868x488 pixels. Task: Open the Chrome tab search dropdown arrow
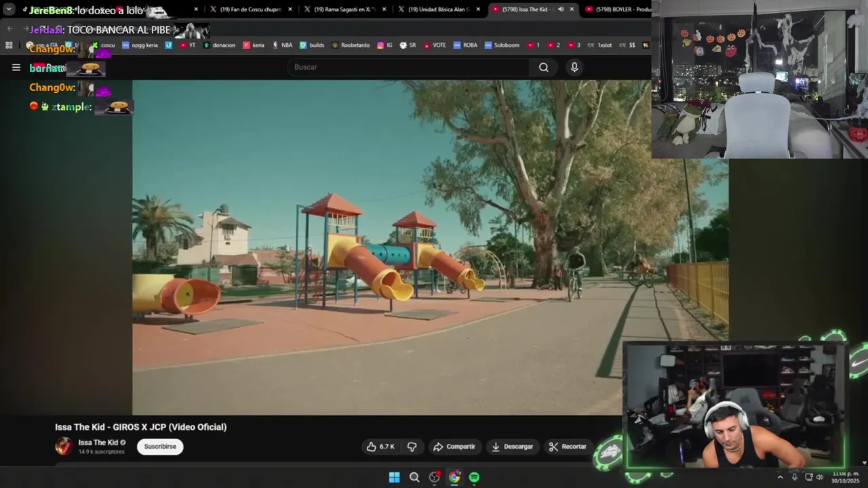(9, 9)
